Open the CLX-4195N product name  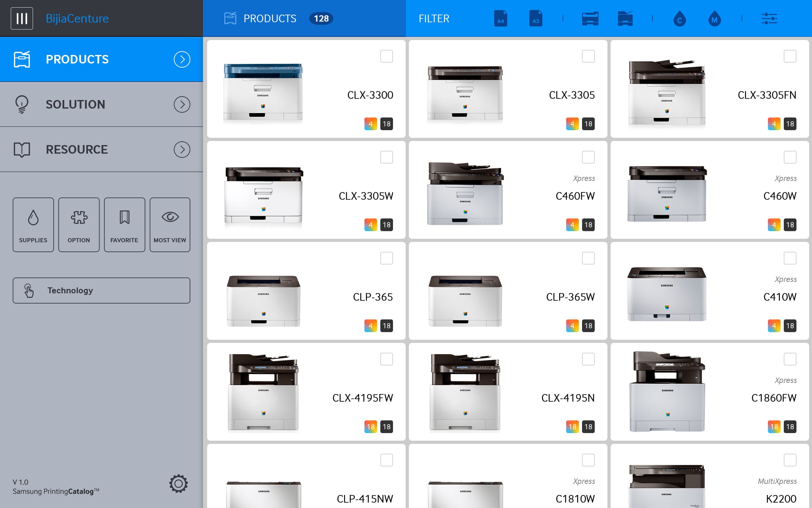568,398
